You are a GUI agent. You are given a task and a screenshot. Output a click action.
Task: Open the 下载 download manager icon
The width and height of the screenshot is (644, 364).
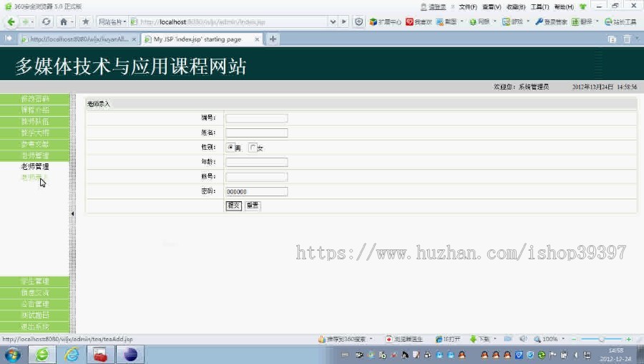pyautogui.click(x=473, y=339)
